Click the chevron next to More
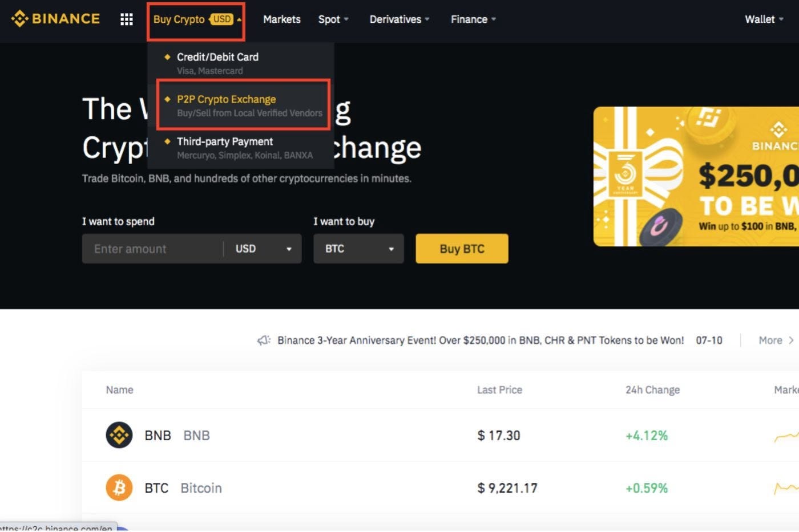 click(x=791, y=340)
